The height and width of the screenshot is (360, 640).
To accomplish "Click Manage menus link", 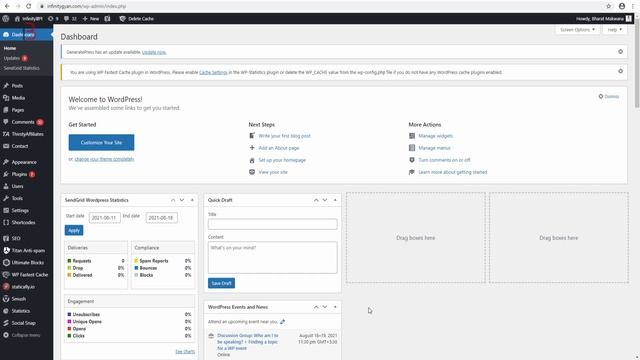I will tap(434, 148).
